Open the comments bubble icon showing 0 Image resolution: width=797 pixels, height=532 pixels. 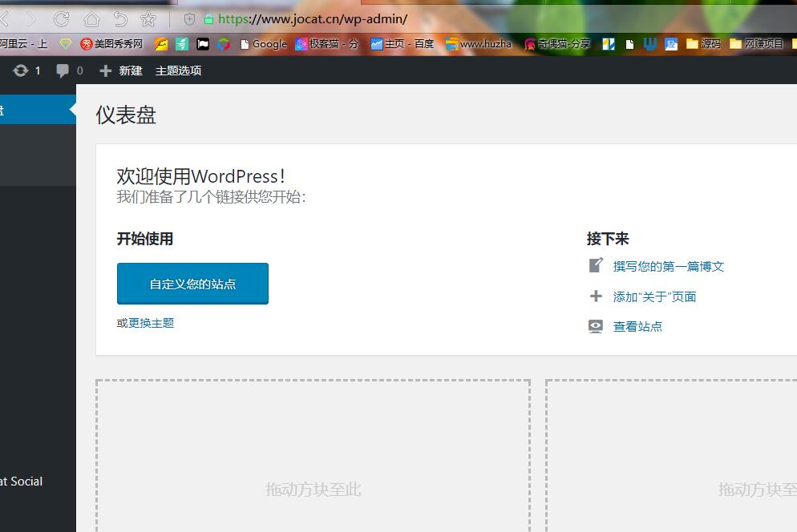point(70,71)
